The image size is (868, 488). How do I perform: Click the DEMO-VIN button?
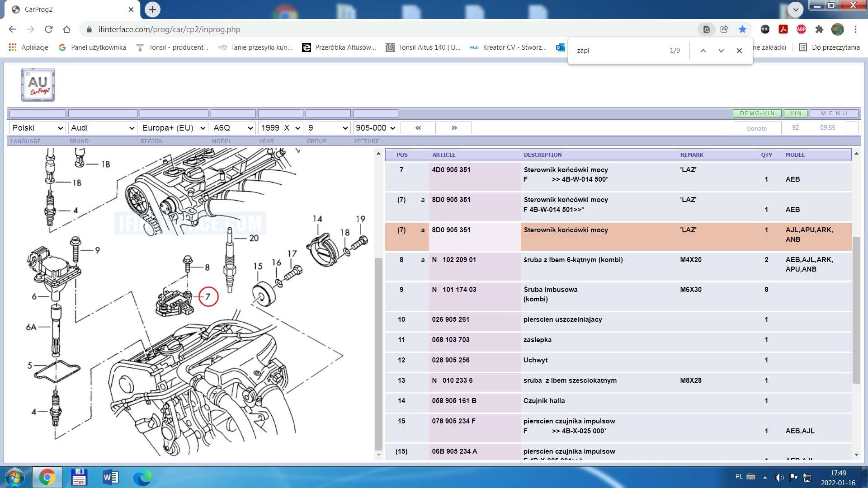[757, 113]
